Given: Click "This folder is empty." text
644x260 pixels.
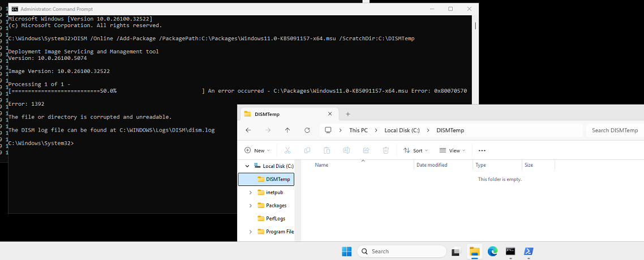Looking at the screenshot, I should coord(500,179).
